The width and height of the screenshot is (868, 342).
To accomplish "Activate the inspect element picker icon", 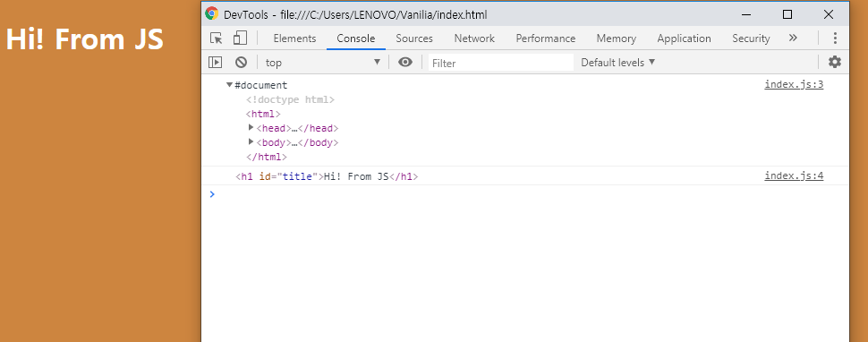I will tap(217, 38).
